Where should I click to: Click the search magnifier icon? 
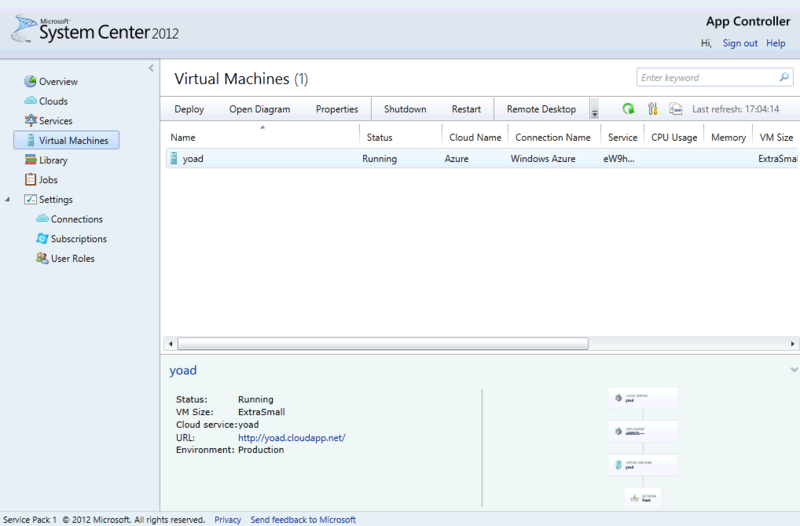click(x=784, y=77)
